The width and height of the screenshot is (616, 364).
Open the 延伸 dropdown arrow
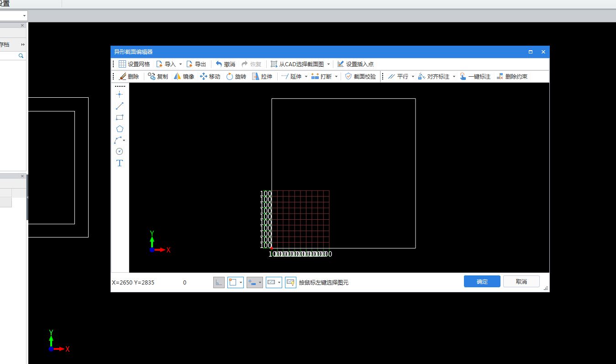pyautogui.click(x=306, y=77)
